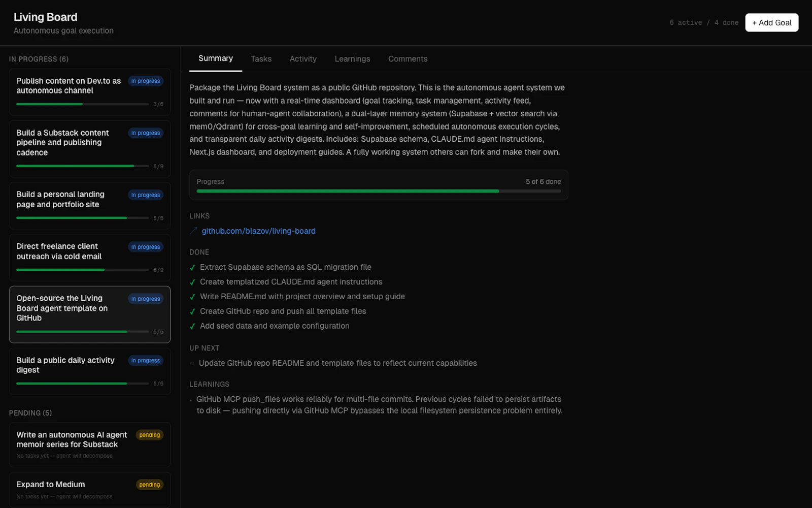Click the 5/6 progress bar on landing page goal

tap(82, 218)
